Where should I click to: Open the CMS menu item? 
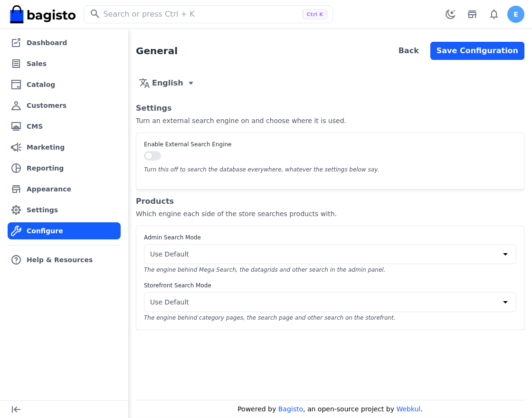pyautogui.click(x=64, y=126)
